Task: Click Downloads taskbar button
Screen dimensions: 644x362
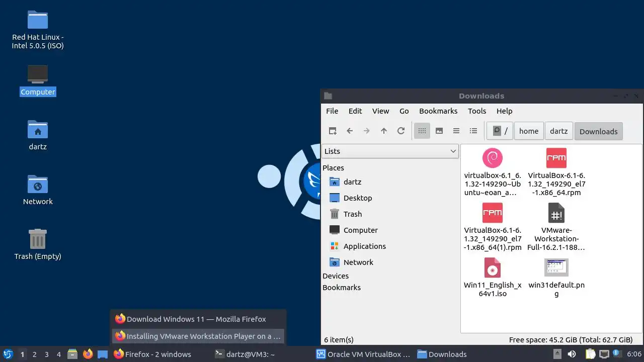Action: click(464, 354)
